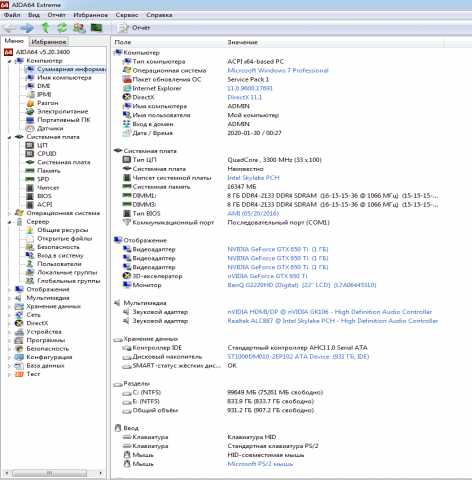The height and width of the screenshot is (480, 472).
Task: Click the green monitor toolbar icon
Action: tap(96, 28)
